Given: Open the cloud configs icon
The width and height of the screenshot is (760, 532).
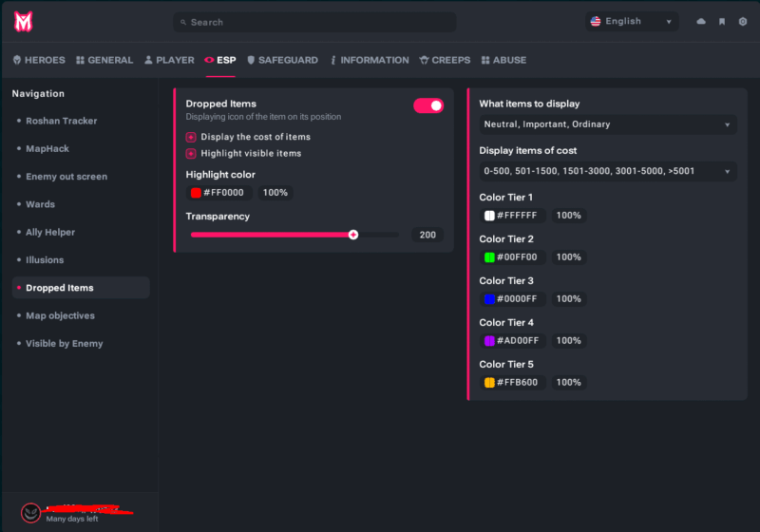Looking at the screenshot, I should pos(701,21).
